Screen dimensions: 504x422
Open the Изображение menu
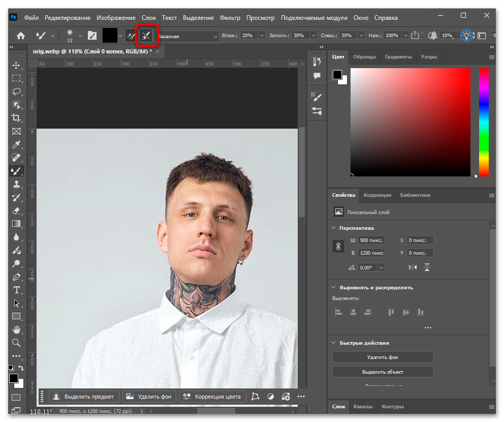pyautogui.click(x=116, y=18)
